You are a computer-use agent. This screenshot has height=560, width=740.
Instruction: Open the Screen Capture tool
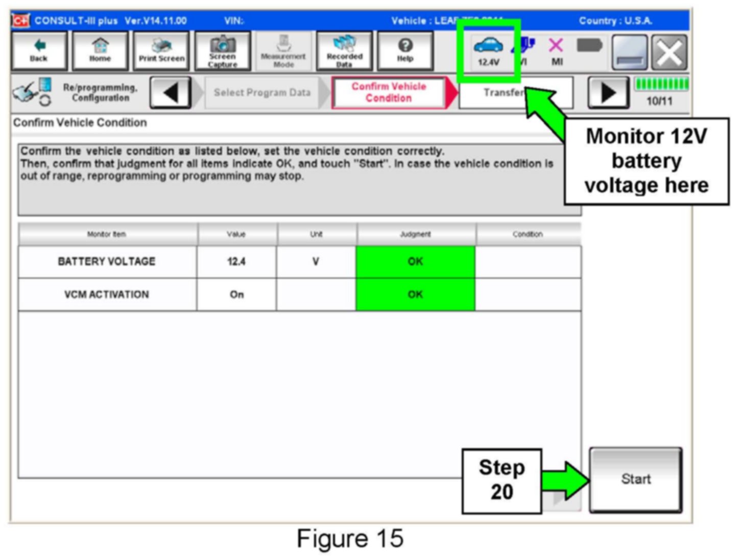(x=223, y=51)
